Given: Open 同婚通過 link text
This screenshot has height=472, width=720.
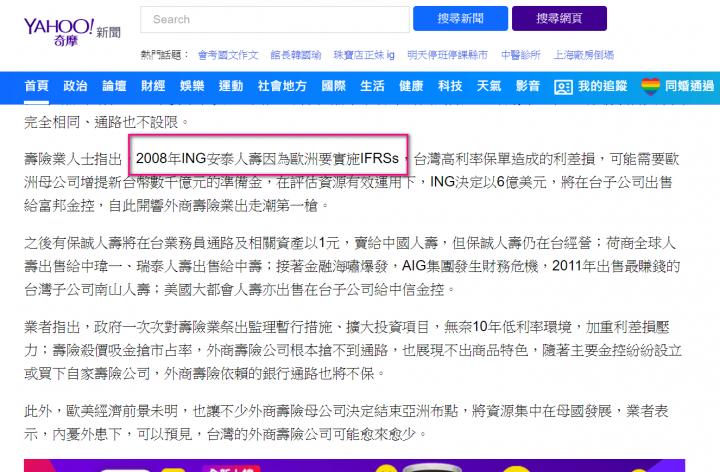Looking at the screenshot, I should point(690,86).
